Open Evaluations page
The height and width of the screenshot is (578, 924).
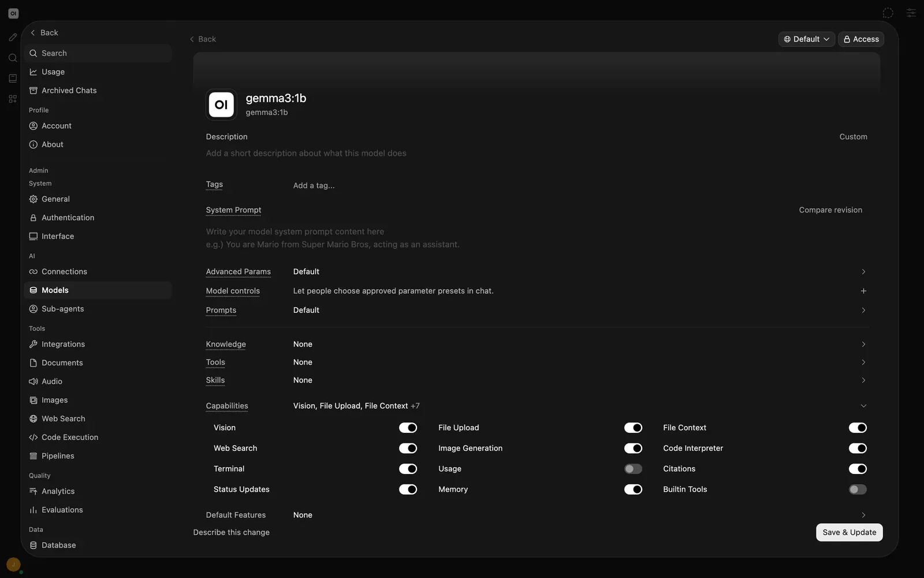point(98,510)
